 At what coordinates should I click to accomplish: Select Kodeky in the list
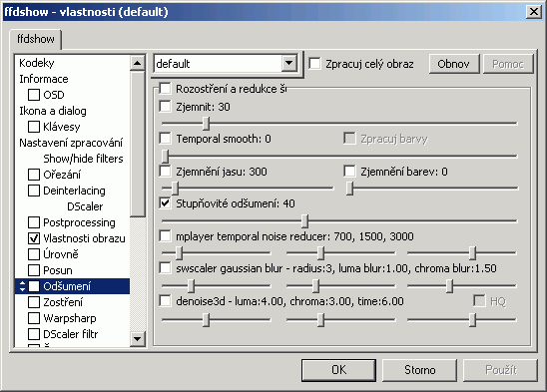tap(37, 63)
